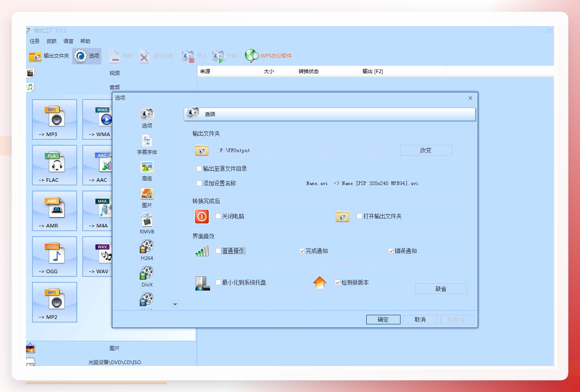Uncheck 检测新版本 option
This screenshot has height=392, width=580.
click(338, 282)
